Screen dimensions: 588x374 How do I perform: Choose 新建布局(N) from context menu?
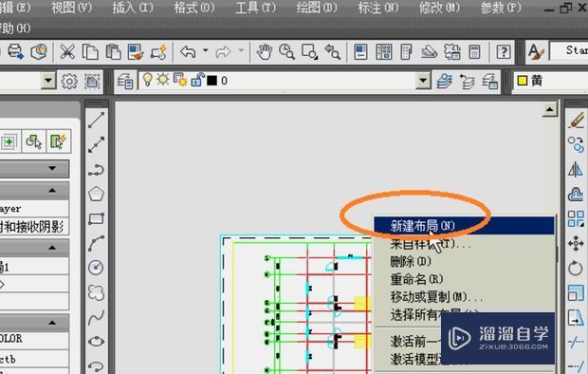(x=464, y=226)
